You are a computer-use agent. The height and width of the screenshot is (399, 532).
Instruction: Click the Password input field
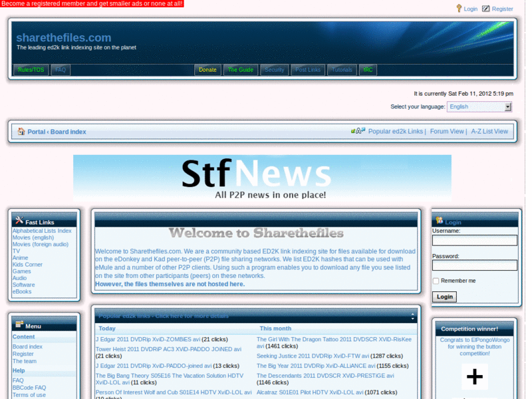475,265
